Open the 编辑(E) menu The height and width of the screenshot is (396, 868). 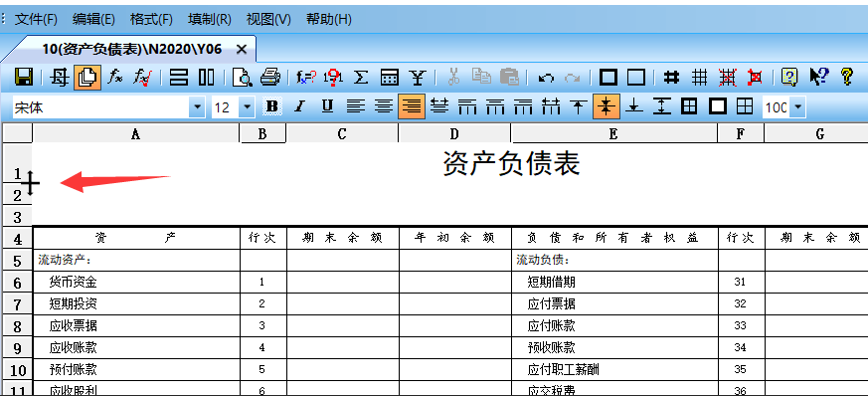[93, 19]
